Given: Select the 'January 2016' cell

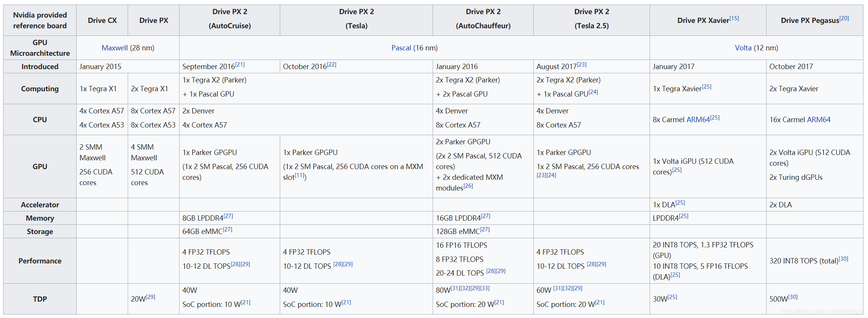Looking at the screenshot, I should [x=483, y=66].
